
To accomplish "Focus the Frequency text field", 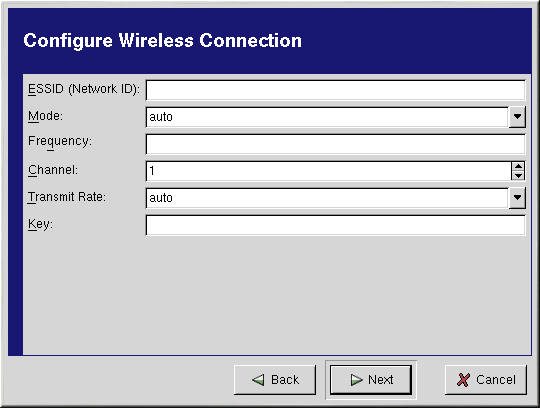I will tap(335, 144).
